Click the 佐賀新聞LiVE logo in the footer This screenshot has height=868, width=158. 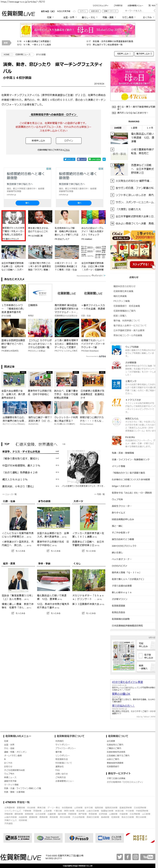click(x=21, y=857)
